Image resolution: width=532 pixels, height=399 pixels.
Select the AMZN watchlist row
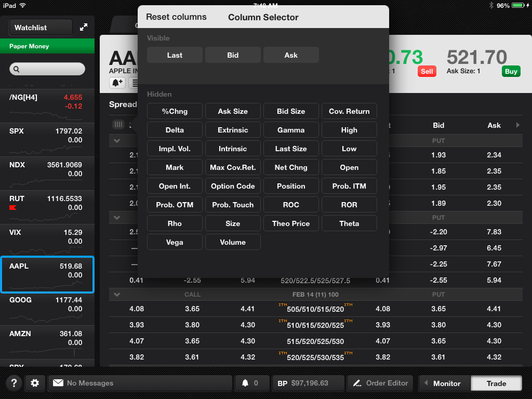47,342
